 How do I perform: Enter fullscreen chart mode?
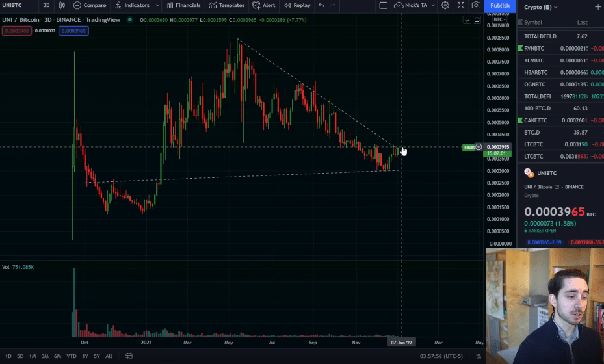pos(461,5)
